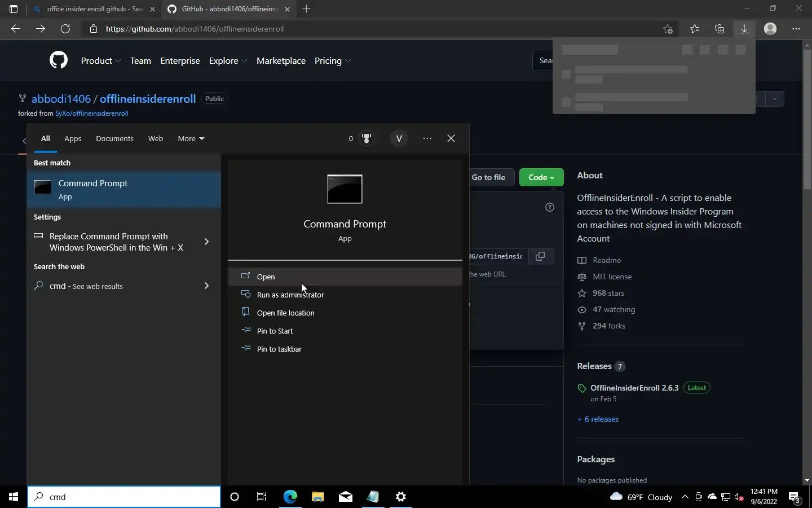This screenshot has height=508, width=812.
Task: Click the cmd taskbar search box
Action: tap(124, 497)
